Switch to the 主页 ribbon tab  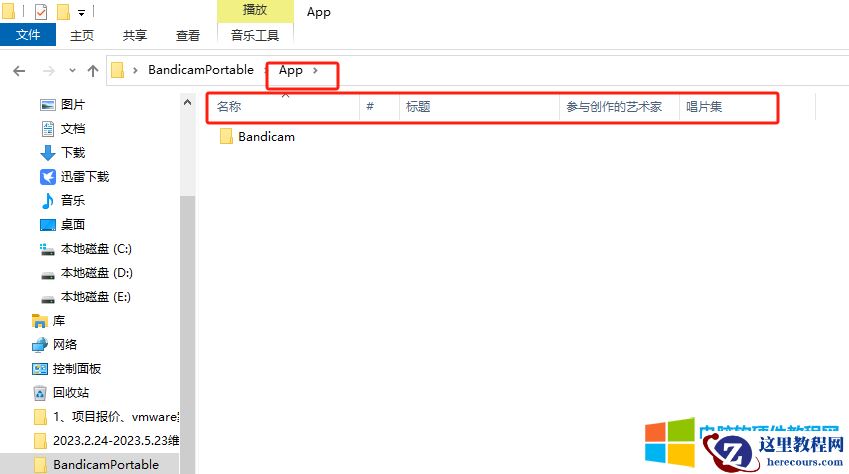(x=82, y=36)
